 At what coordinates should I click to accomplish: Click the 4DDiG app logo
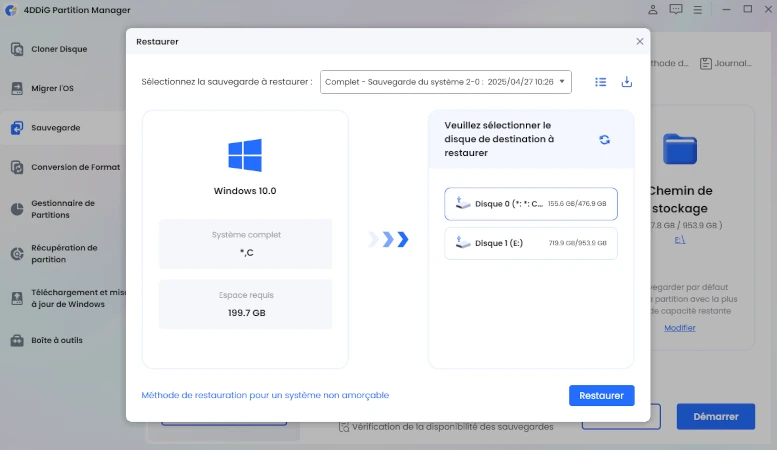pos(11,10)
